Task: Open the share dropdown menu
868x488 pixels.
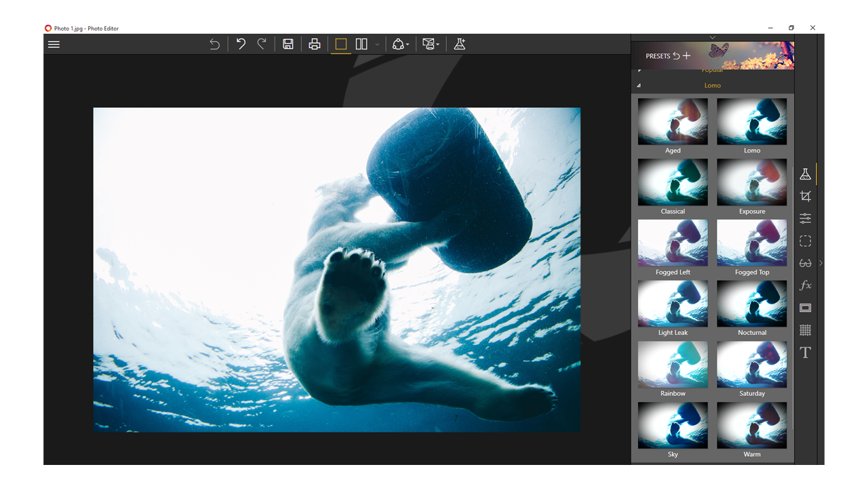Action: tap(401, 44)
